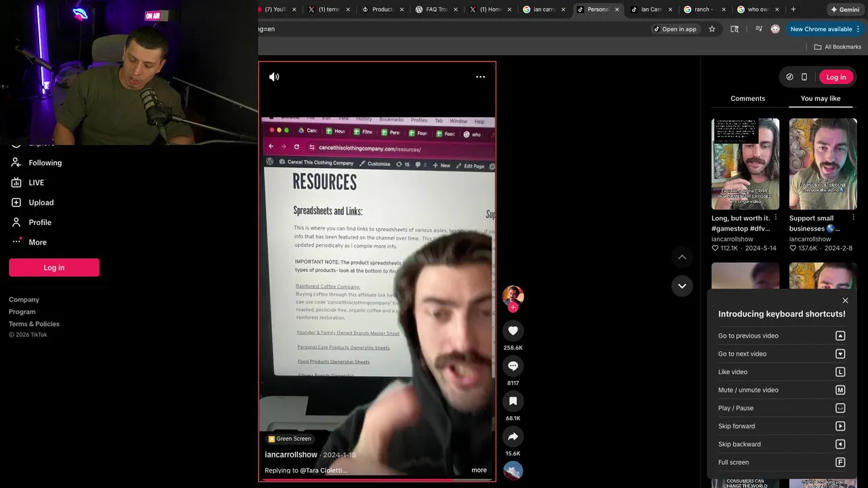Click the '258.6K' like count
This screenshot has width=868, height=488.
point(513,348)
